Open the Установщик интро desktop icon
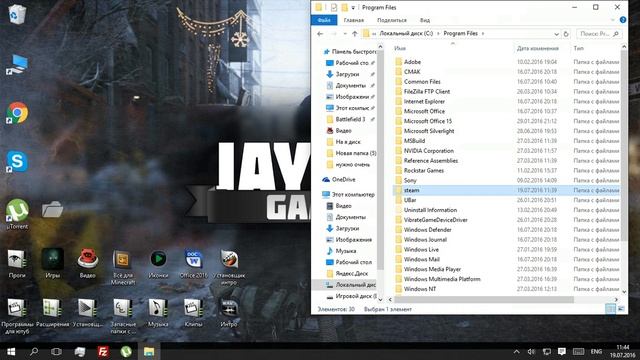Image resolution: width=640 pixels, height=360 pixels. pos(229,266)
